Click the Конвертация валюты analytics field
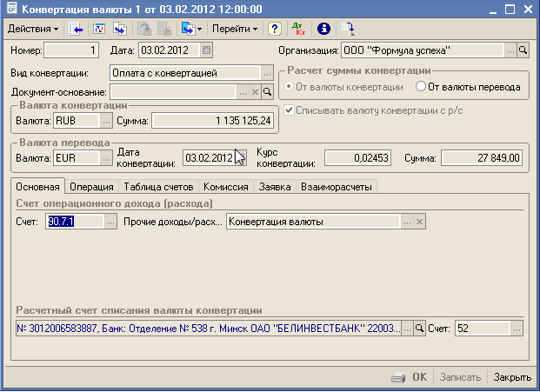The width and height of the screenshot is (540, 392). (x=313, y=222)
